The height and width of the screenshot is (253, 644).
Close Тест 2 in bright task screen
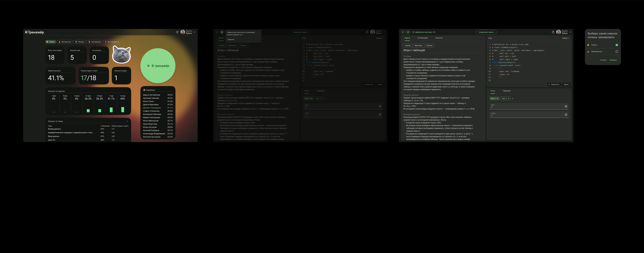(508, 99)
